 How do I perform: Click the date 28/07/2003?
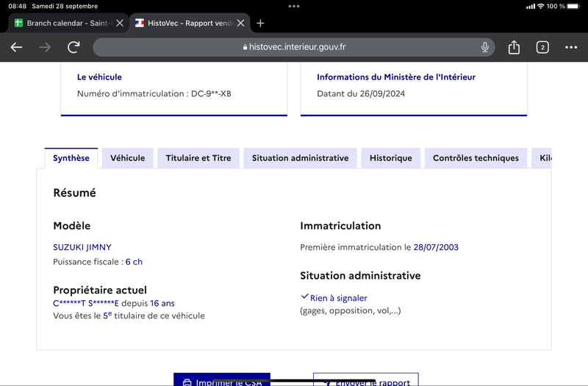click(x=436, y=247)
